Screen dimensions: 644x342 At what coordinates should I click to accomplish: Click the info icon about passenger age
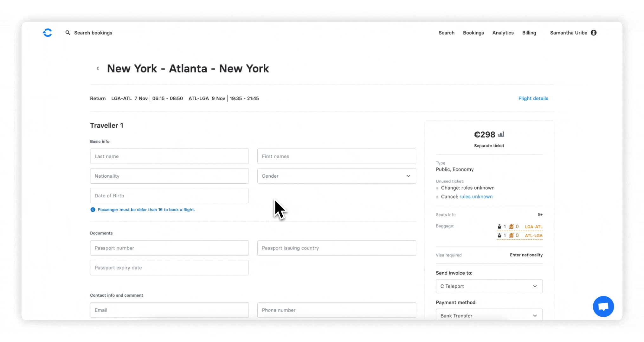pyautogui.click(x=93, y=209)
